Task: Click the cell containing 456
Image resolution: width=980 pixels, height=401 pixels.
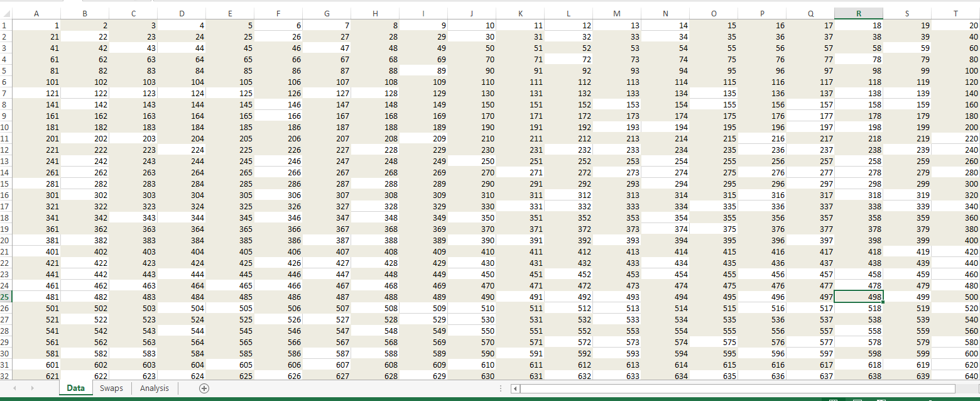Action: tap(762, 274)
